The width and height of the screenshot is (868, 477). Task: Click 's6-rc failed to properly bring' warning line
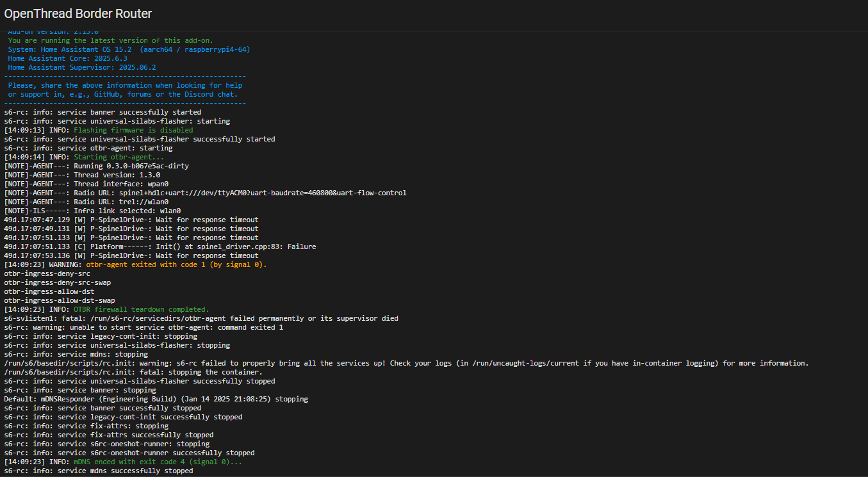(406, 363)
